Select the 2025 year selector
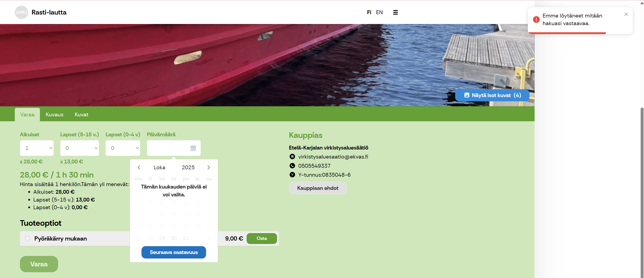This screenshot has height=278, width=644. tap(188, 167)
